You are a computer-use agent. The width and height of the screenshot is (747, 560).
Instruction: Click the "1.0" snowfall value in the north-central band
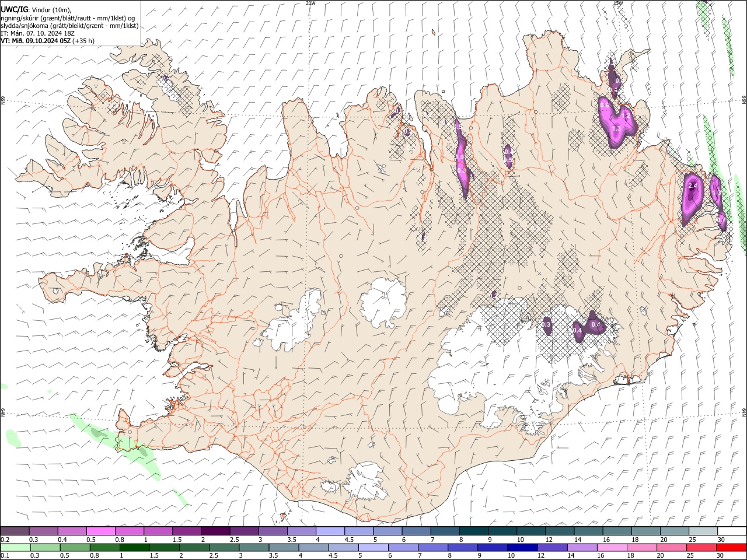[x=459, y=157]
